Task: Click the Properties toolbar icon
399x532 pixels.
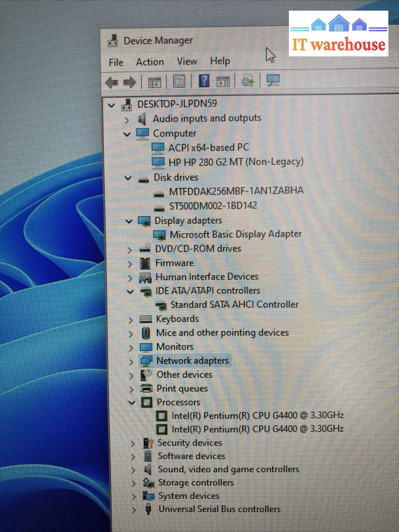Action: point(179,81)
